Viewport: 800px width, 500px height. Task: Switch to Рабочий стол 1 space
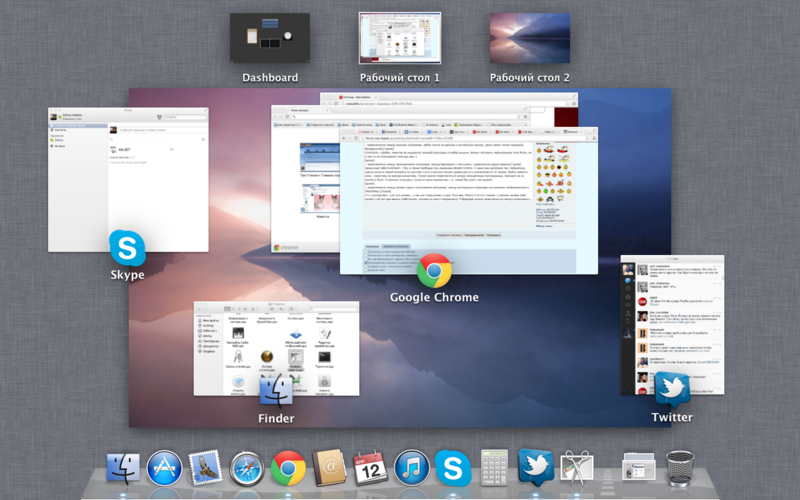[399, 38]
